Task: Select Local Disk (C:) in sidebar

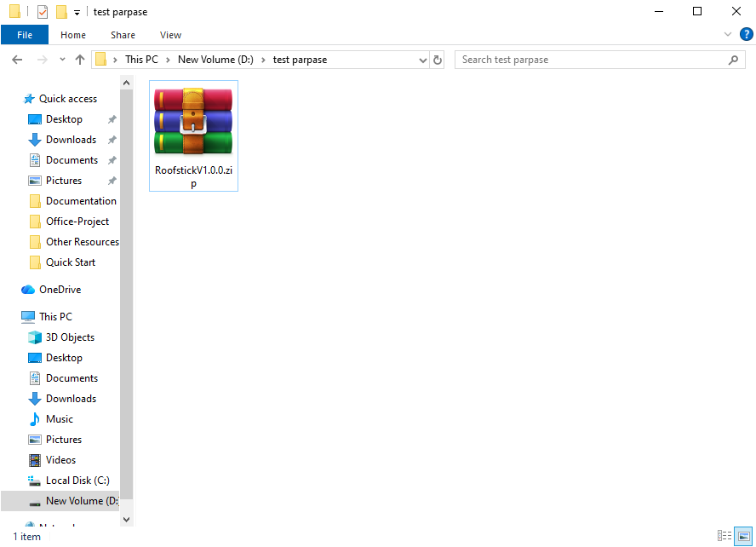Action: (77, 481)
